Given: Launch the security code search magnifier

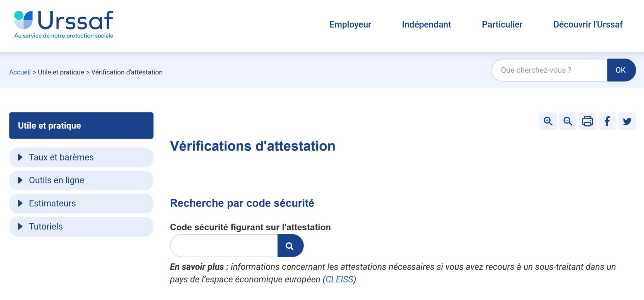Looking at the screenshot, I should coord(290,246).
